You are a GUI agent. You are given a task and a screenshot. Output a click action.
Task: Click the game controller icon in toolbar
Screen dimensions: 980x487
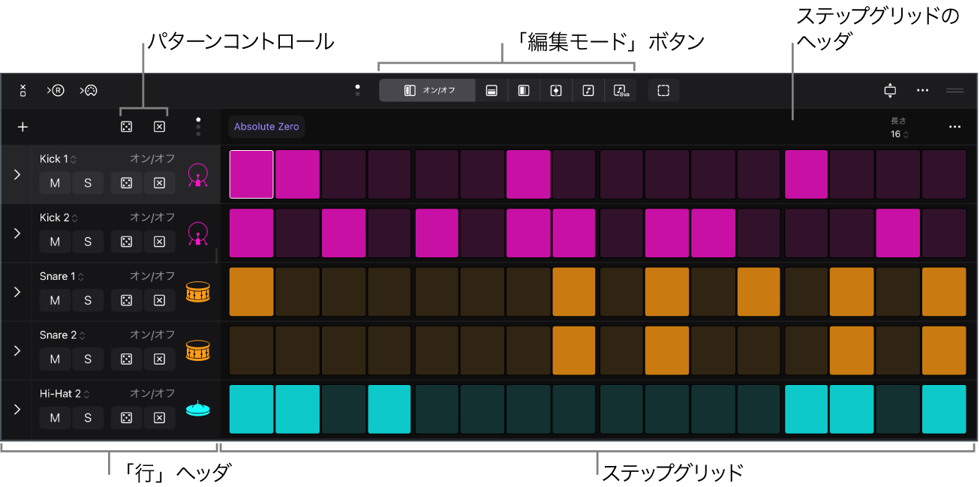click(x=89, y=91)
